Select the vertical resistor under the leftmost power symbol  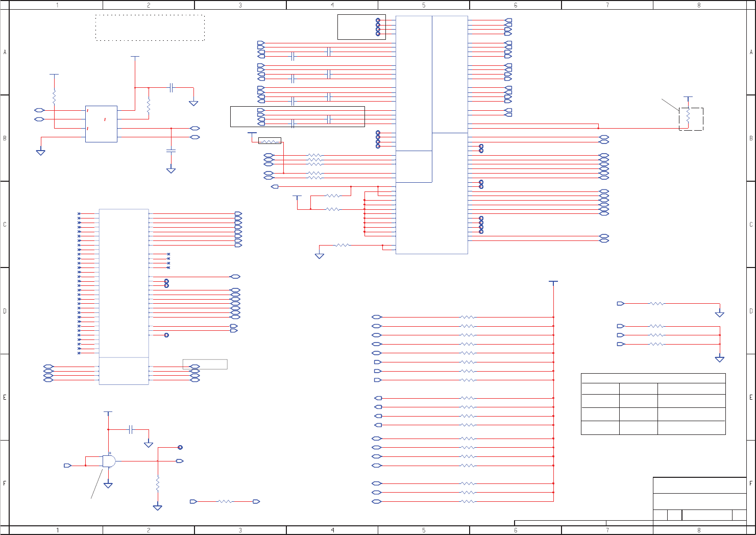click(x=54, y=97)
